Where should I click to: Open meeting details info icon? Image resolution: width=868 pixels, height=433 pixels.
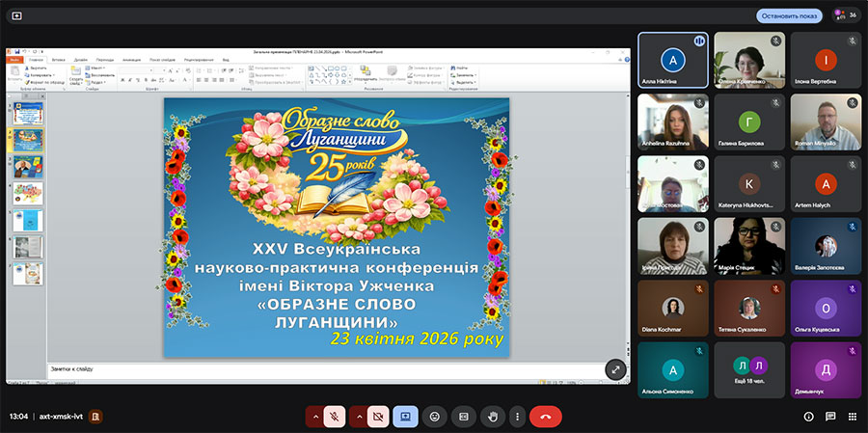(x=808, y=417)
